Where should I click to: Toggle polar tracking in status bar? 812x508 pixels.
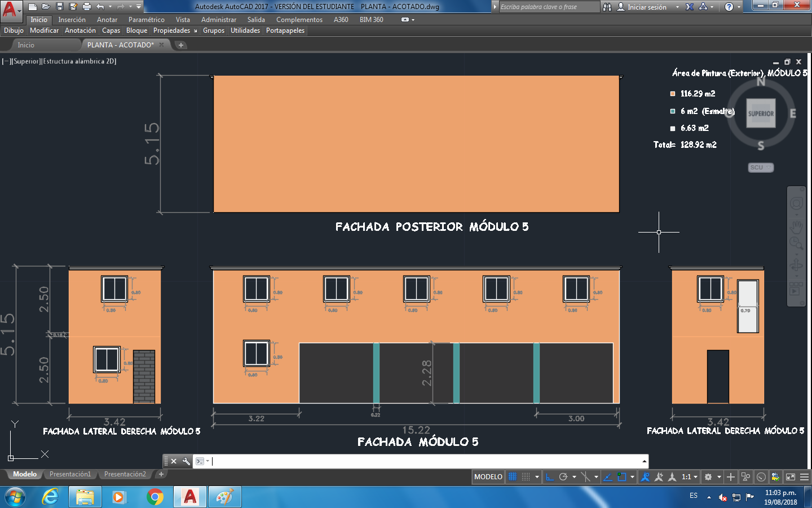click(563, 477)
